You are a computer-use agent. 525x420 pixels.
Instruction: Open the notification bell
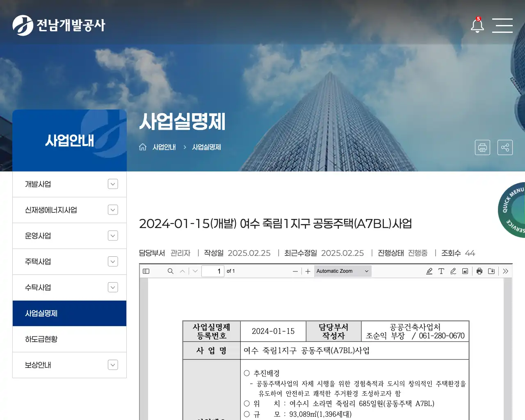click(x=477, y=25)
